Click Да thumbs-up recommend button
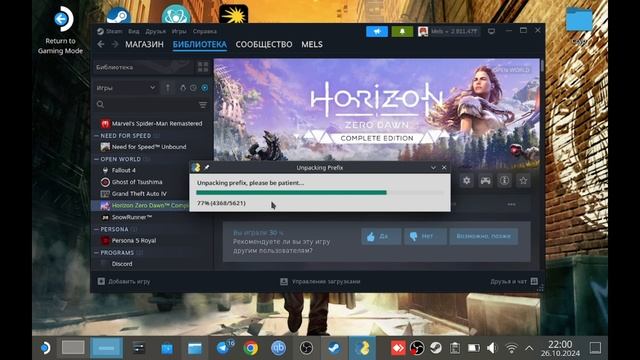The height and width of the screenshot is (360, 640). [381, 236]
